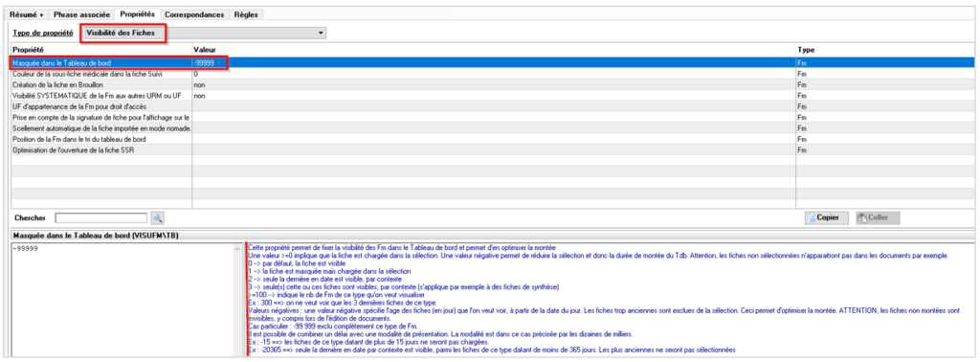Image resolution: width=980 pixels, height=362 pixels.
Task: Switch to the Règles tab
Action: [x=246, y=13]
